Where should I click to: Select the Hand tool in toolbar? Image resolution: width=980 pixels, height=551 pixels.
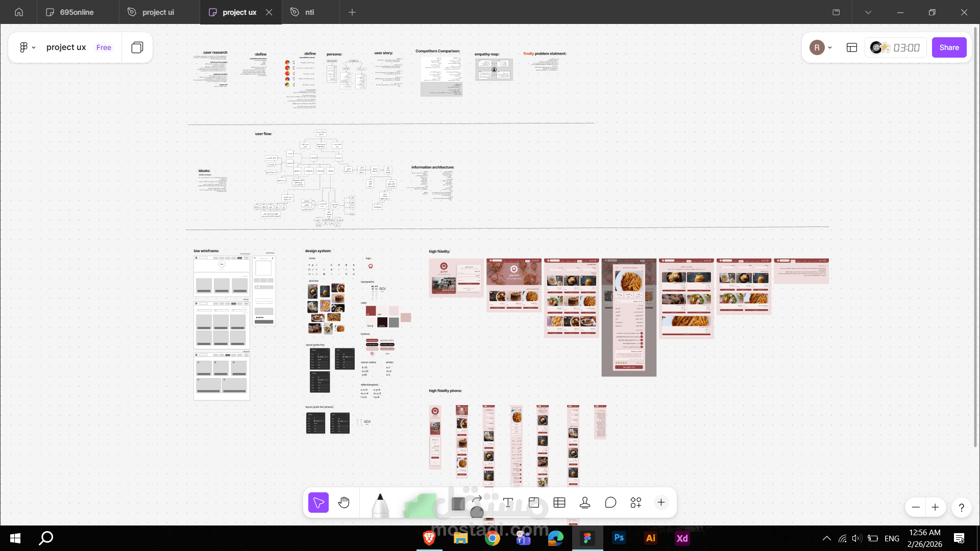click(344, 503)
